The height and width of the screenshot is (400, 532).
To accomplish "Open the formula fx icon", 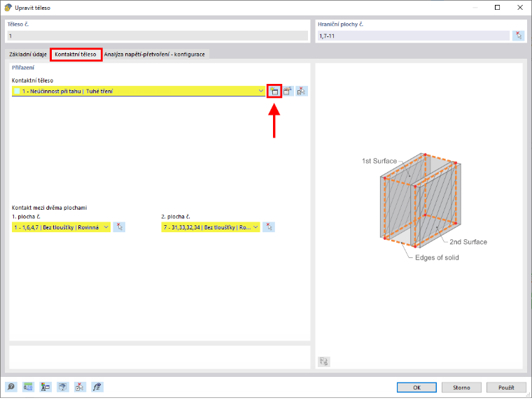I will click(97, 387).
